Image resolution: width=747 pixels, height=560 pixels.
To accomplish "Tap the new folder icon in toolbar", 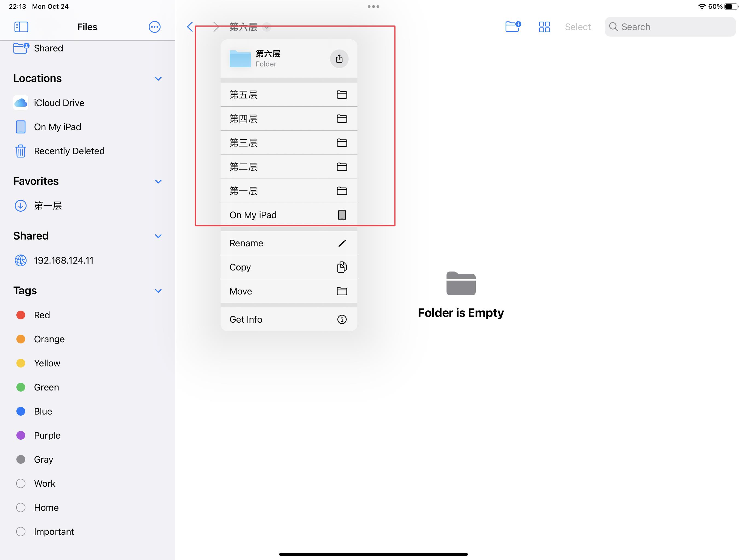I will pos(513,27).
